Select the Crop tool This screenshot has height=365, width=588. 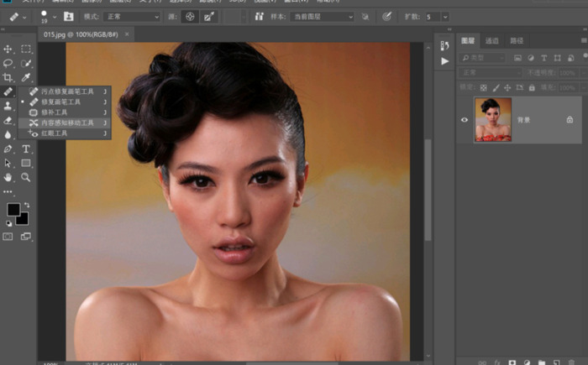8,77
